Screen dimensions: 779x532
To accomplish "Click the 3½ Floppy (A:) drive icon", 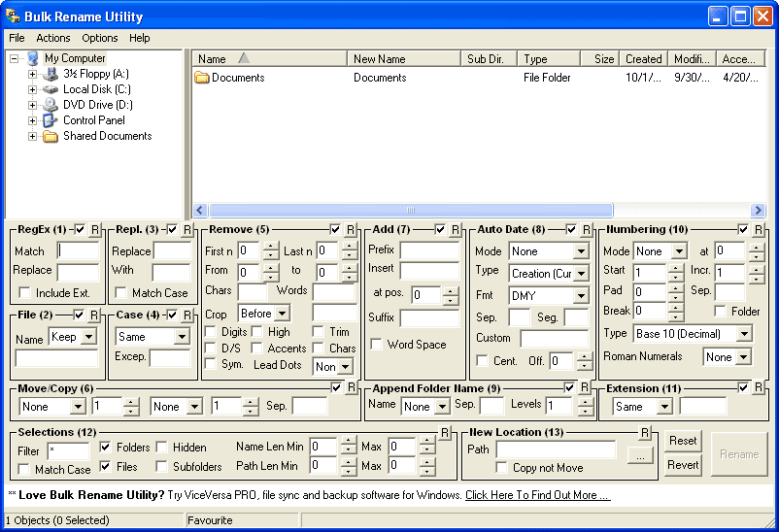I will click(51, 74).
